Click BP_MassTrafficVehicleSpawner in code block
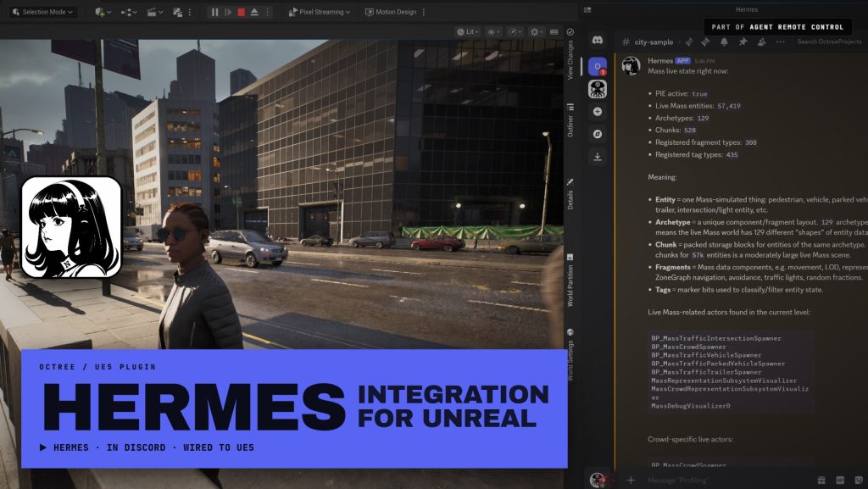Screen dimensions: 868x489 click(706, 355)
